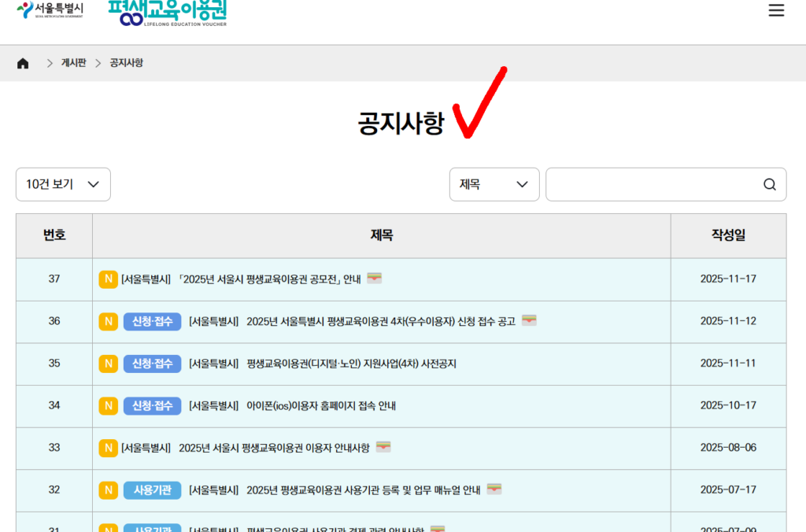Click the 평생교육이용권 voucher logo

[168, 13]
